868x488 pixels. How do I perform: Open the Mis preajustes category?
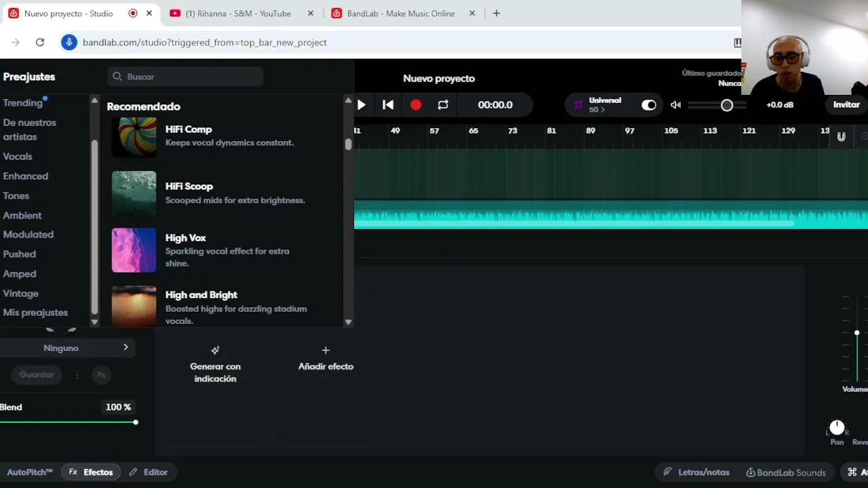(35, 312)
